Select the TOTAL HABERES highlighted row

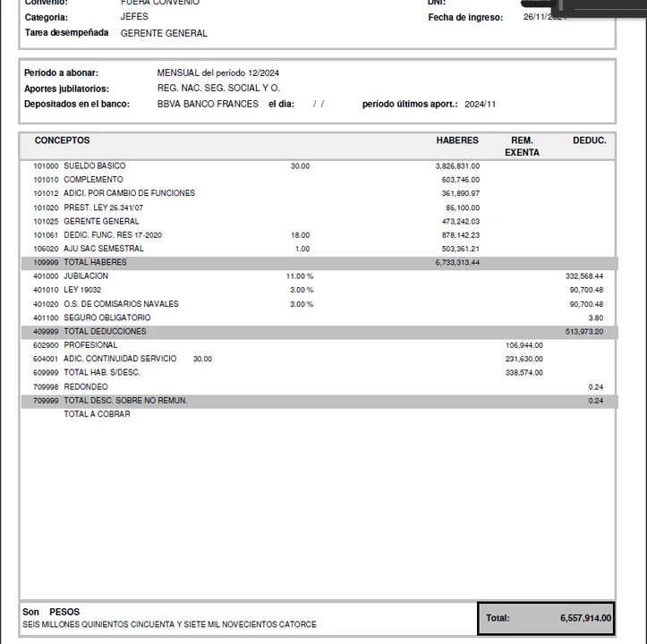pyautogui.click(x=318, y=263)
